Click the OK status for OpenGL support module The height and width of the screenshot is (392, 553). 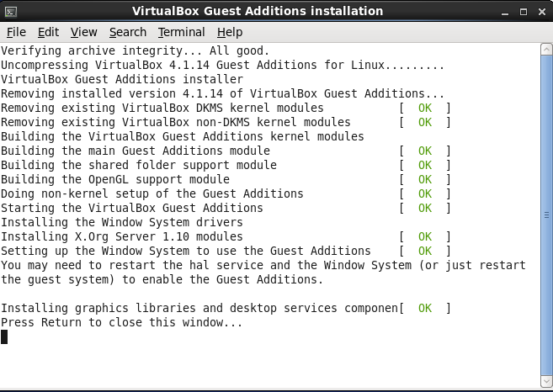pyautogui.click(x=425, y=179)
